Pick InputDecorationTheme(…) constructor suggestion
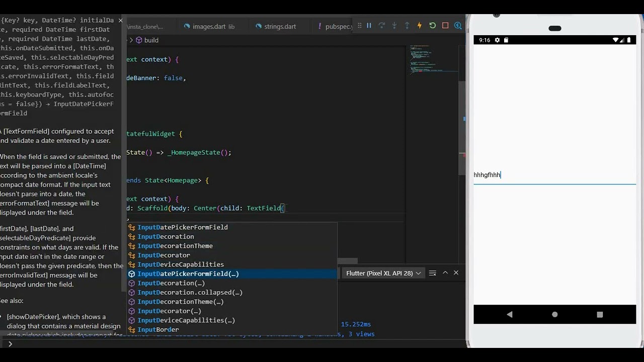This screenshot has height=362, width=644. point(232,302)
